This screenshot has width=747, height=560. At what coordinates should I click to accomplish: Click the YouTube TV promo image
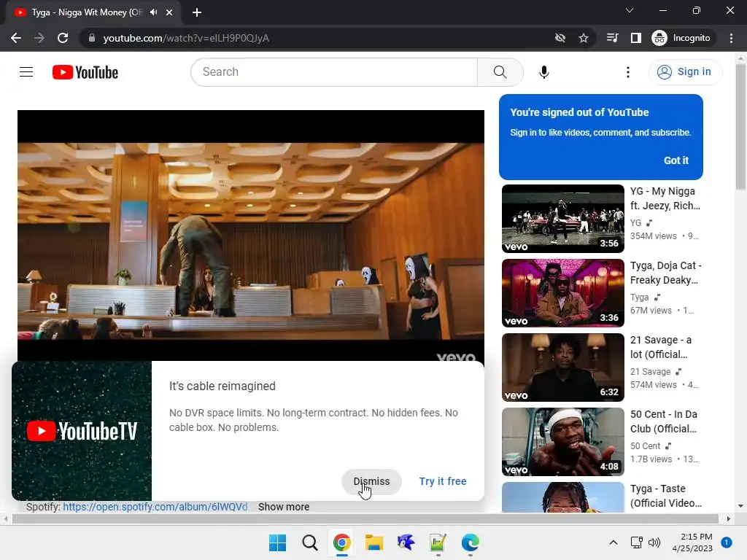82,431
